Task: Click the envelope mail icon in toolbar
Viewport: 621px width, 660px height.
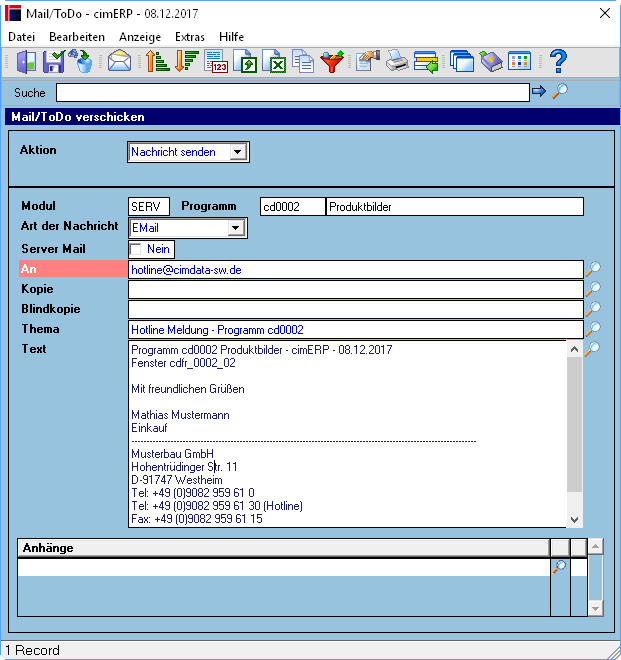Action: tap(119, 61)
